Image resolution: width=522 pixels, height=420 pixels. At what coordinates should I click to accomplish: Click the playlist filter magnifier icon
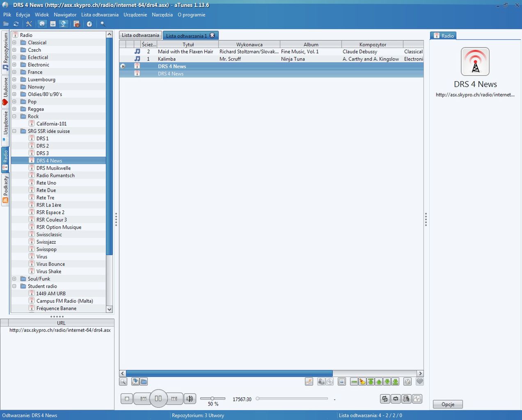[123, 381]
